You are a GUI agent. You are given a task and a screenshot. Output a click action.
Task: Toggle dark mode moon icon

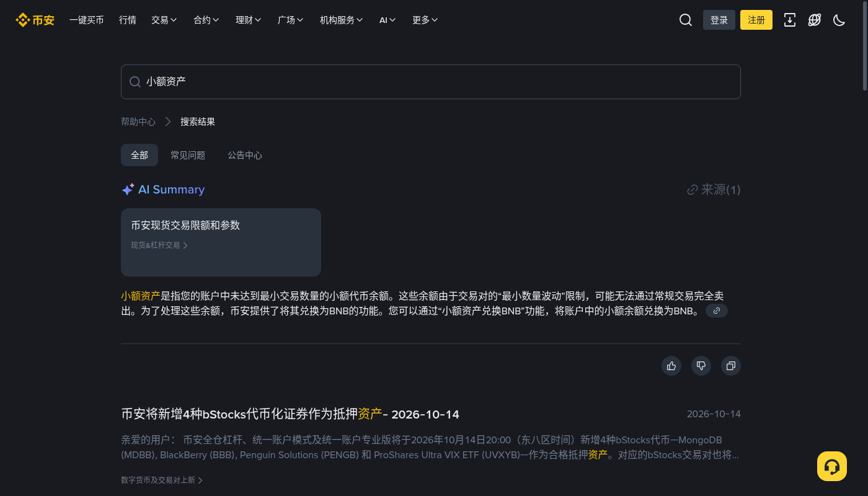839,20
